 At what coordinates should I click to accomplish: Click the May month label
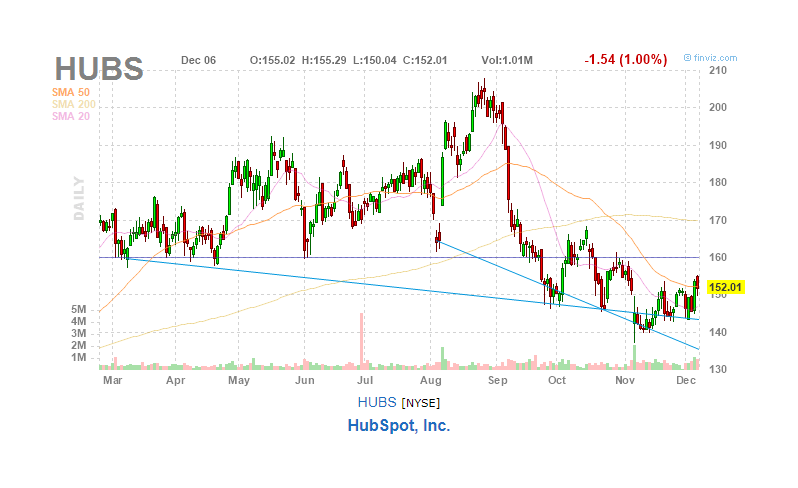[x=239, y=381]
